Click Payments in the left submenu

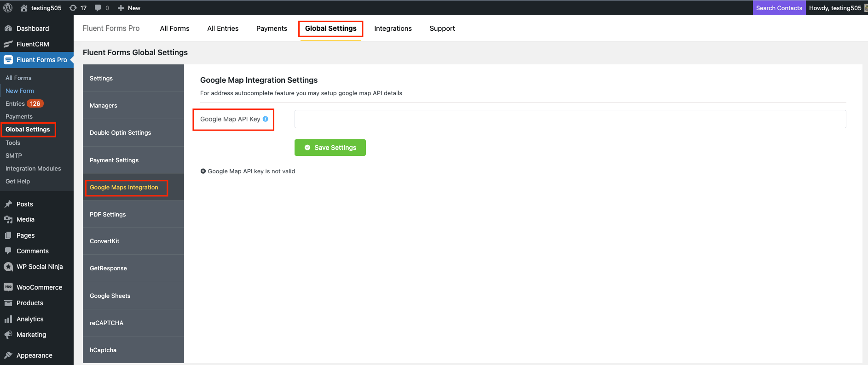(x=19, y=117)
